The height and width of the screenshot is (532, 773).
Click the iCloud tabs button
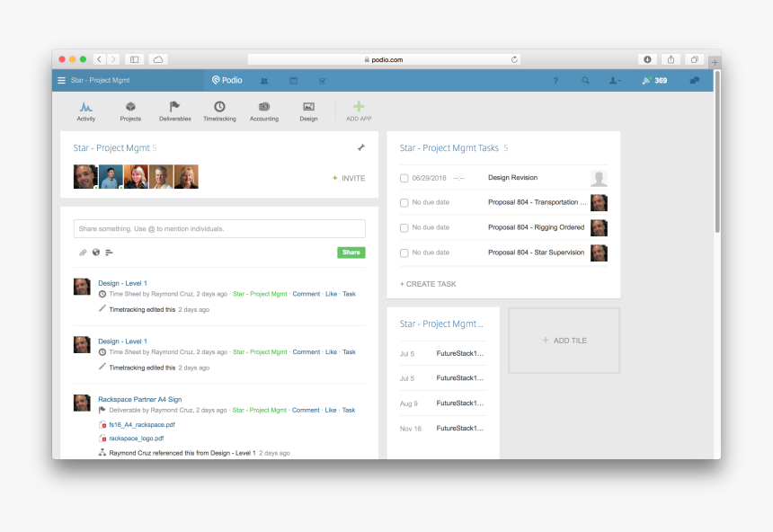point(158,59)
